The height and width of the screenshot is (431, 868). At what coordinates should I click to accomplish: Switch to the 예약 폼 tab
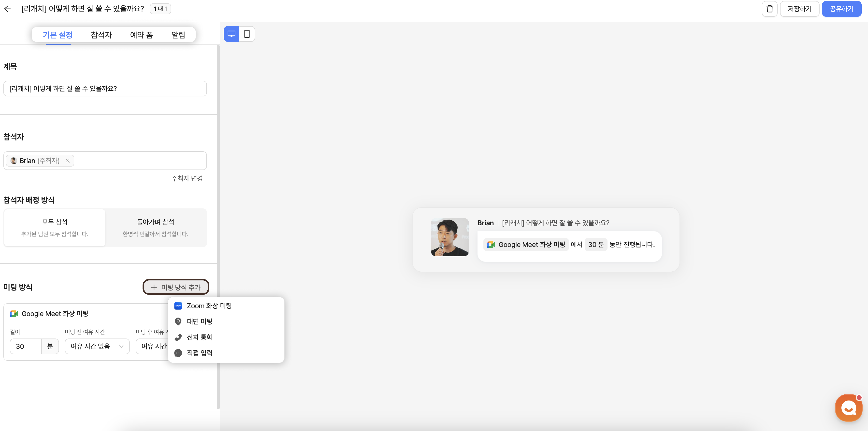142,35
